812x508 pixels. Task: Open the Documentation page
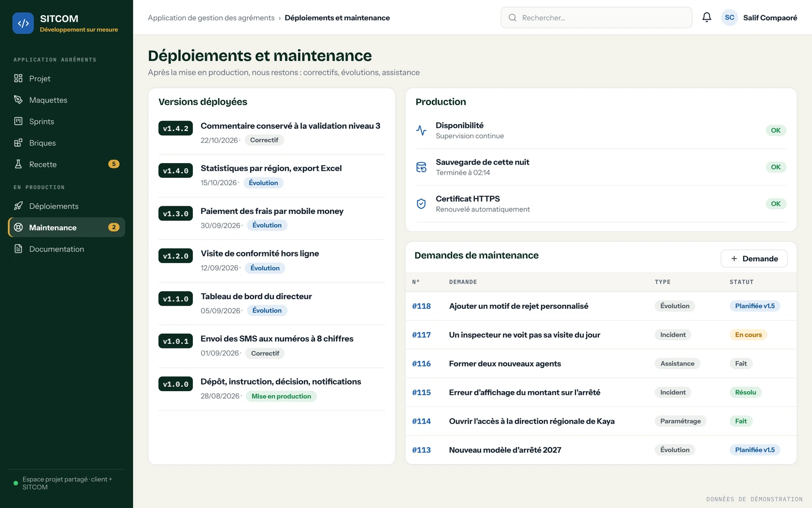66,249
